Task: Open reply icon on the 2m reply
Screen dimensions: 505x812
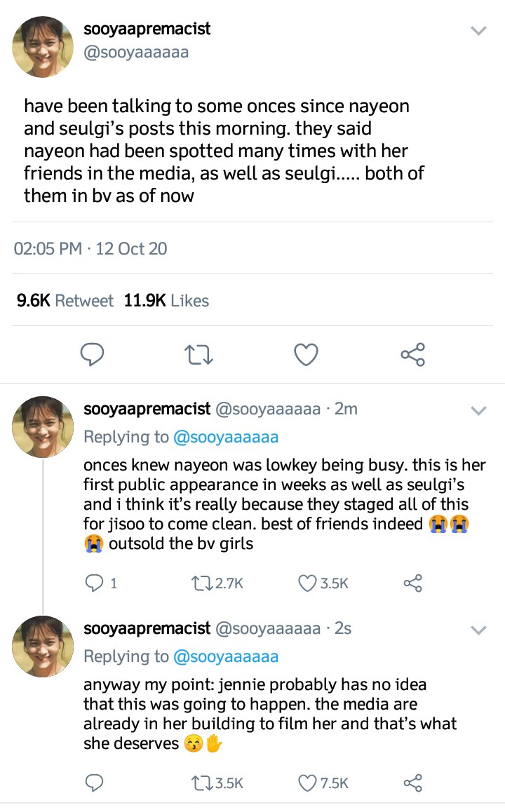Action: 93,583
